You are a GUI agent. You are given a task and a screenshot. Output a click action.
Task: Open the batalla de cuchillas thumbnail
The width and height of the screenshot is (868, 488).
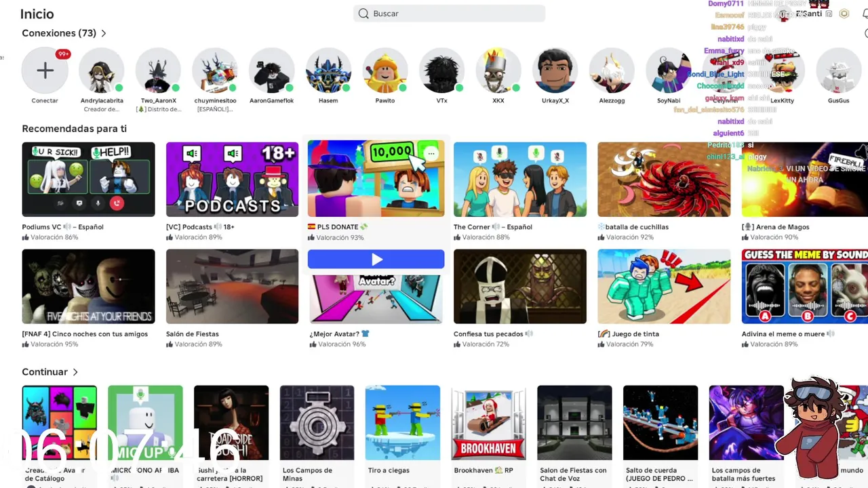(664, 179)
